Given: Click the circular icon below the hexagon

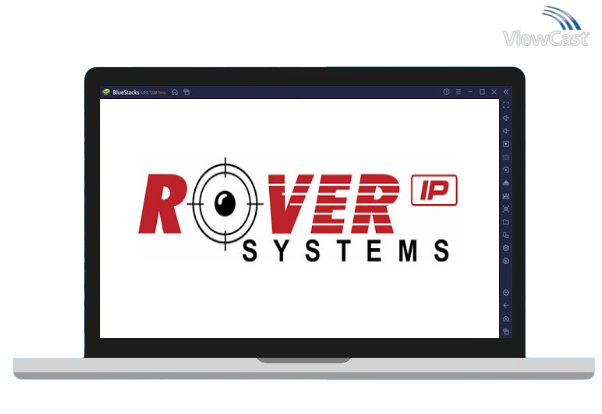Looking at the screenshot, I should click(506, 261).
